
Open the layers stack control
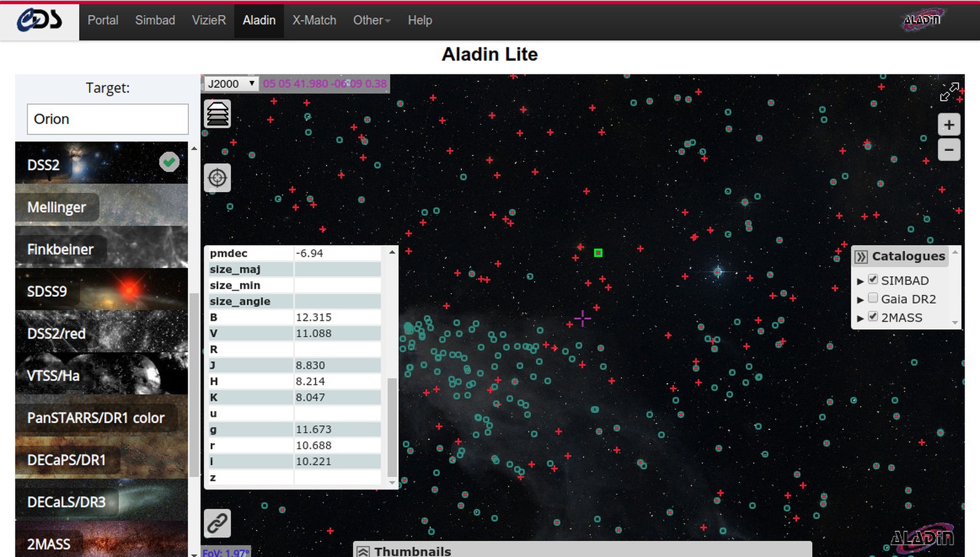(217, 114)
